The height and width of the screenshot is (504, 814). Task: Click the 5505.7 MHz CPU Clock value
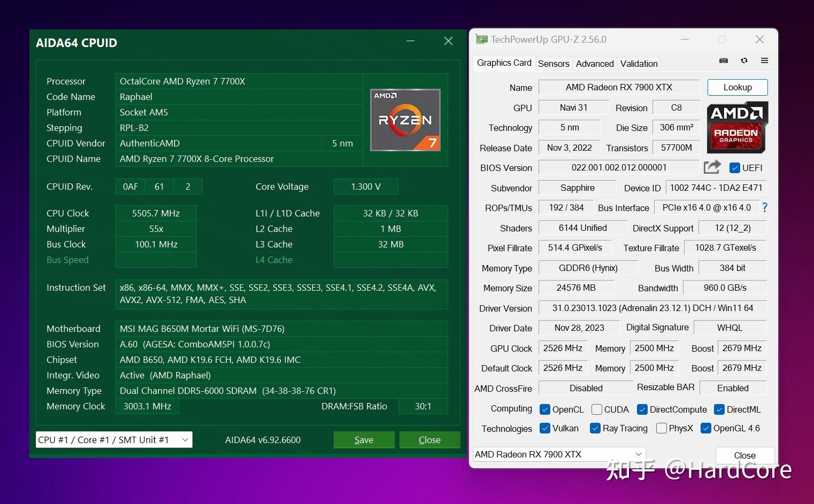(x=156, y=213)
